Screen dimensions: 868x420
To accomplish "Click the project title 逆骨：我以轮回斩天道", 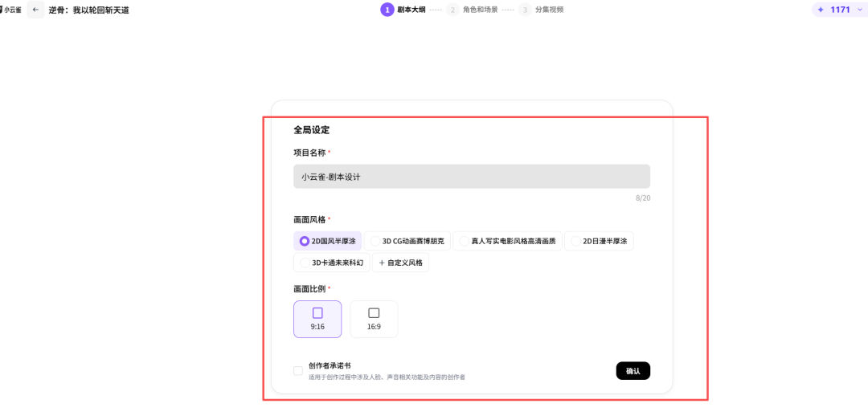I will pyautogui.click(x=88, y=10).
